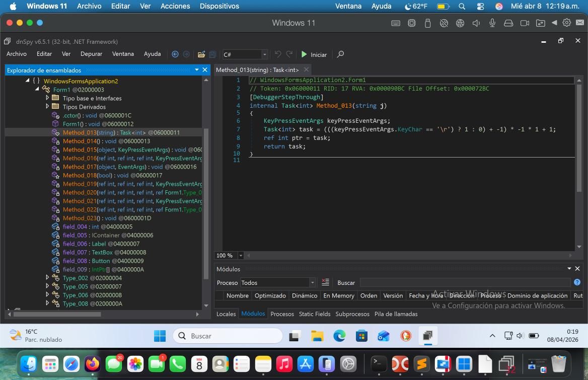
Task: Click the search magnifier icon in dnSpy toolbar
Action: point(340,54)
